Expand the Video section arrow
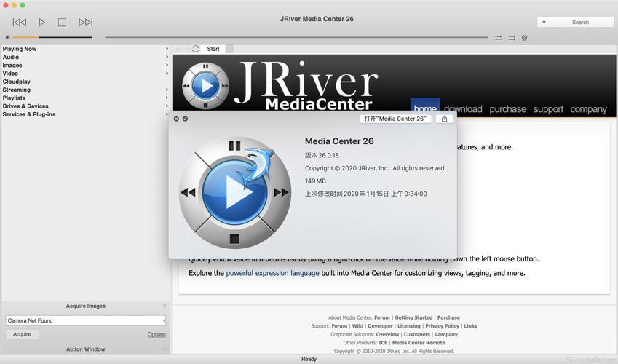The image size is (618, 364). (167, 74)
